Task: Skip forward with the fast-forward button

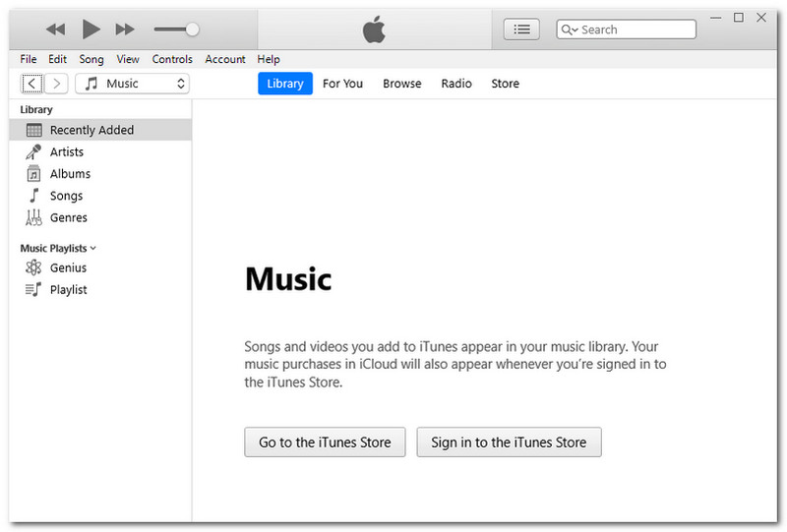Action: tap(125, 30)
